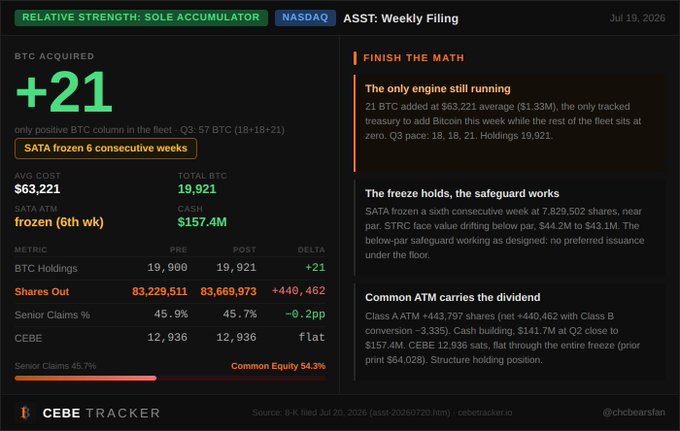680x431 pixels.
Task: Click the POST column header
Action: (245, 250)
